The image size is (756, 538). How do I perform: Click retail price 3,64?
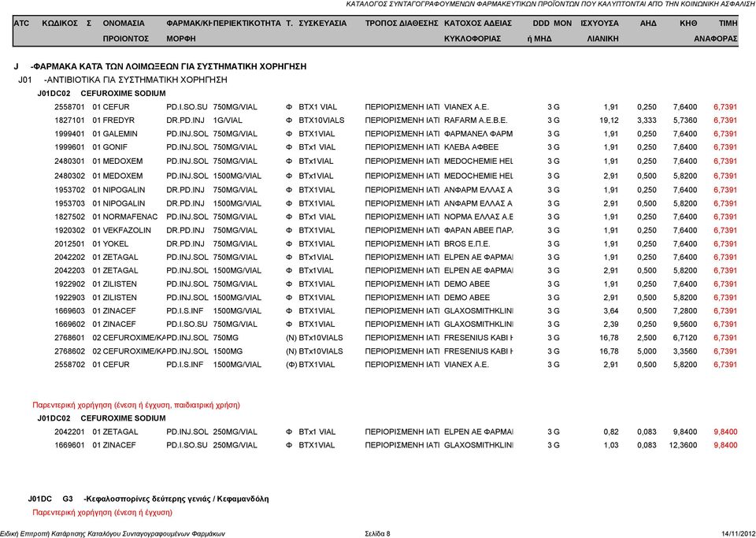tap(611, 311)
